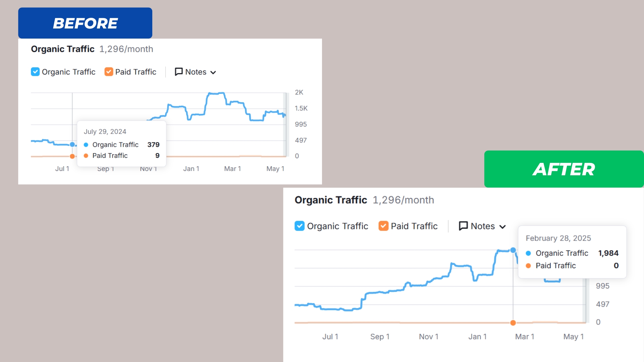Viewport: 644px width, 362px height.
Task: Toggle Paid Traffic checkbox in AFTER chart
Action: pyautogui.click(x=383, y=226)
